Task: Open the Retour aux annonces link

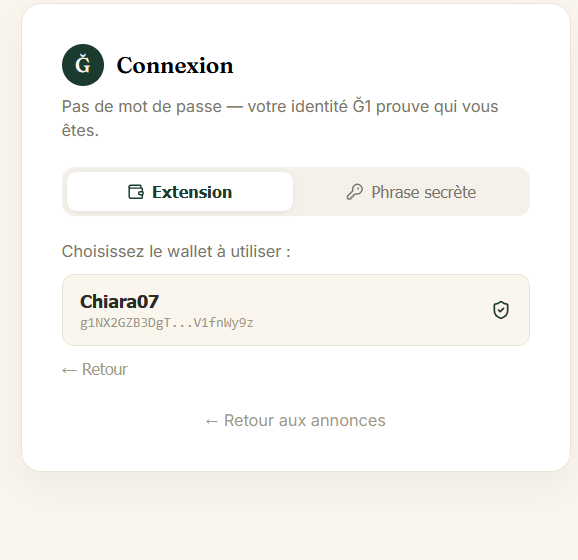Action: coord(296,421)
